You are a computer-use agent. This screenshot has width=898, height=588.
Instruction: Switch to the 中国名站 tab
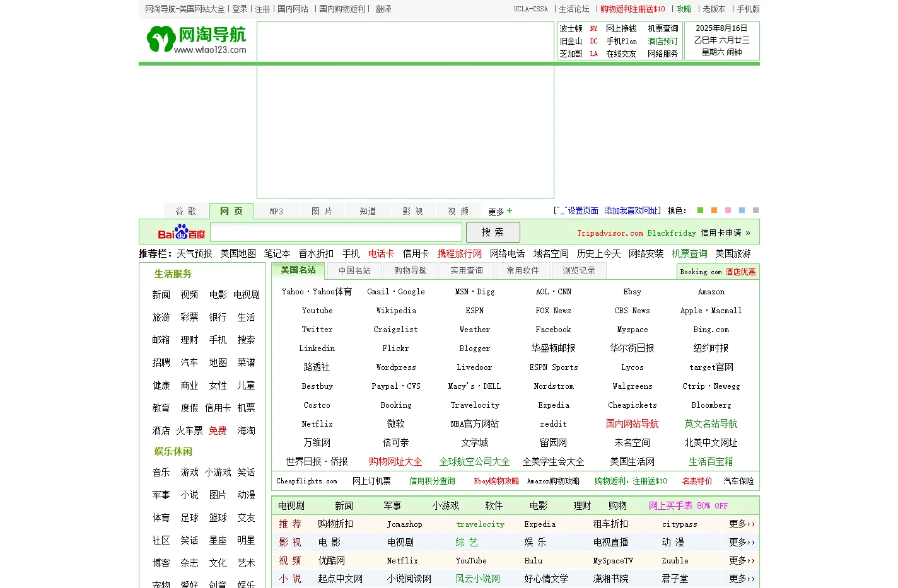pyautogui.click(x=354, y=271)
